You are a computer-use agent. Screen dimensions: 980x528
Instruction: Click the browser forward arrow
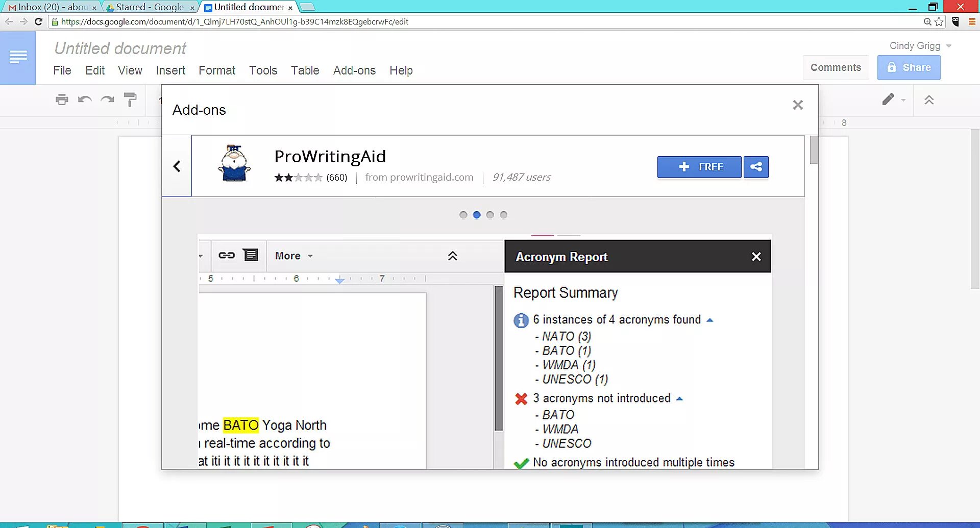tap(23, 21)
